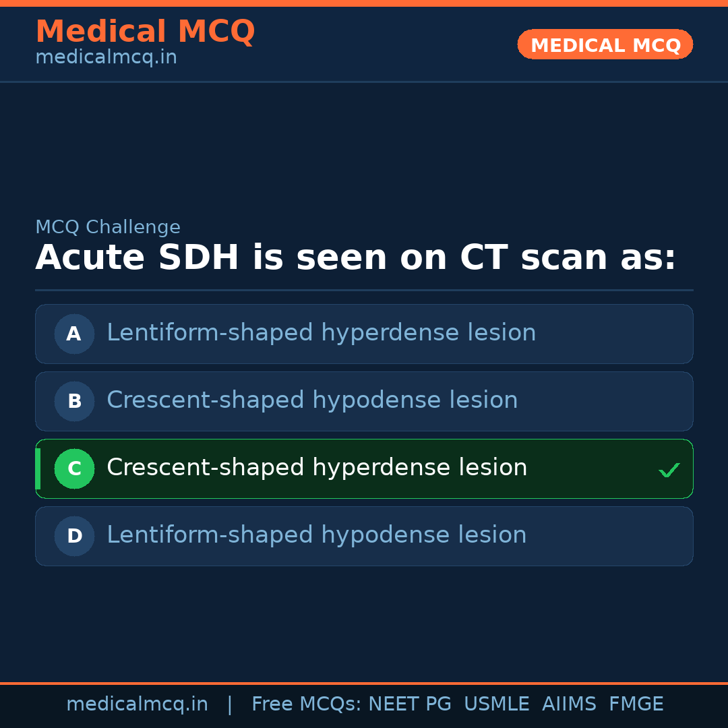Pick option D Lentiform-shaped hypodense lesion
728x728 pixels.
point(316,535)
